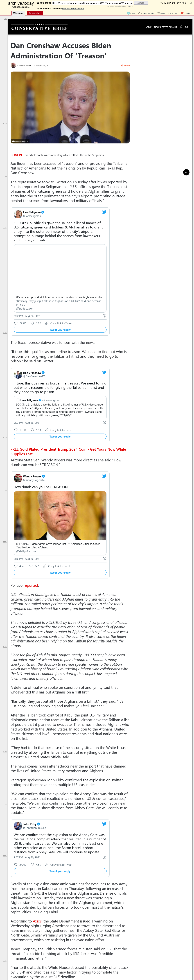Screen dimensions: 194x980
Task: Open info icon on Wendy Rogers tweet
Action: click(x=104, y=559)
